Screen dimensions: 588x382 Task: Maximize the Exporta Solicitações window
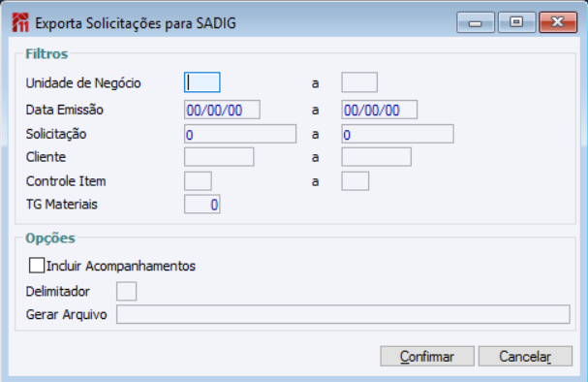516,22
